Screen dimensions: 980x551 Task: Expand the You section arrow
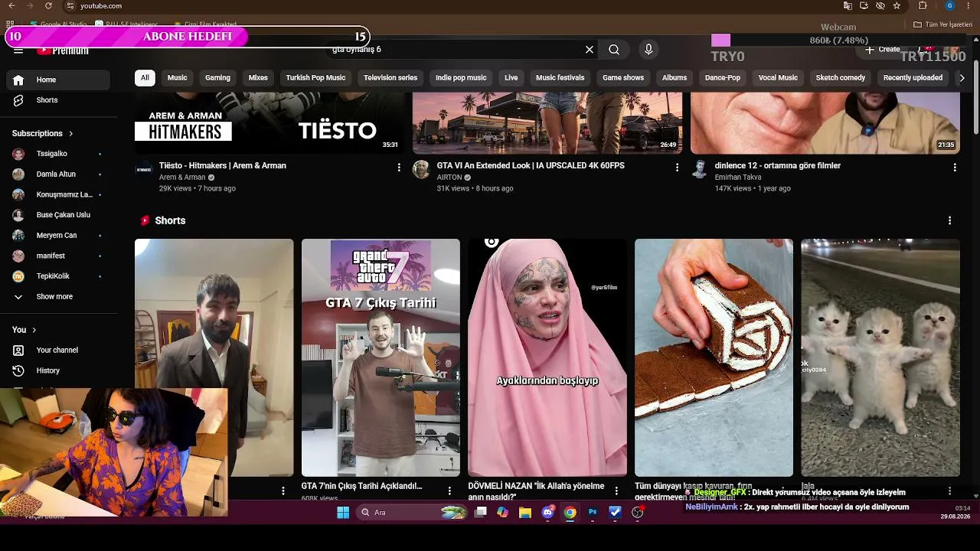34,330
